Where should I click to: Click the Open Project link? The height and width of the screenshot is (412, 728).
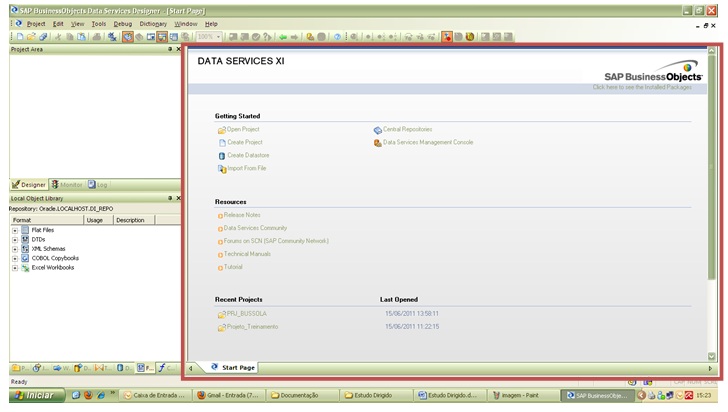243,129
